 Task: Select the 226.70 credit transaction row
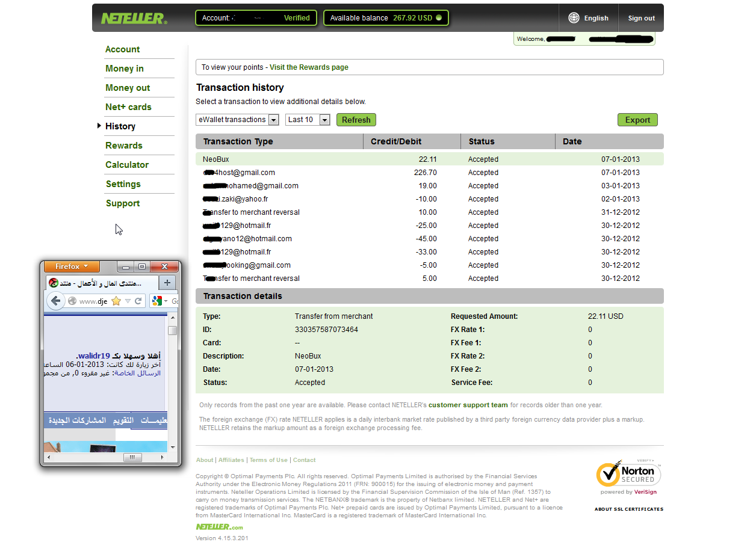click(430, 173)
